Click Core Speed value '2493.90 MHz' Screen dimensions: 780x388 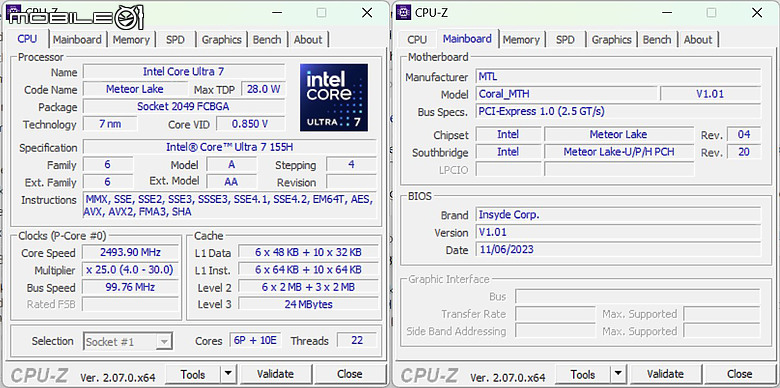[x=130, y=252]
